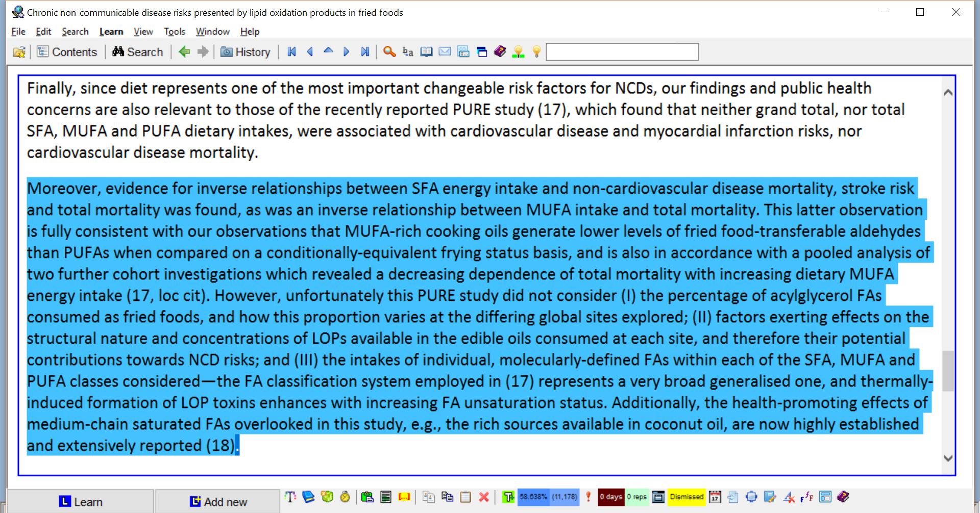Screen dimensions: 980x513
Task: Click the calendar 17 icon
Action: (715, 497)
